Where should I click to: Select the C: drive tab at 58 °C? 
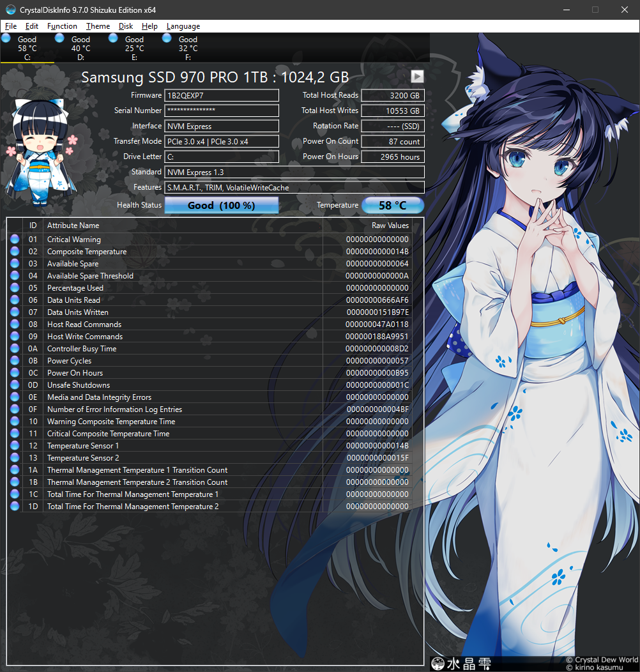click(27, 48)
